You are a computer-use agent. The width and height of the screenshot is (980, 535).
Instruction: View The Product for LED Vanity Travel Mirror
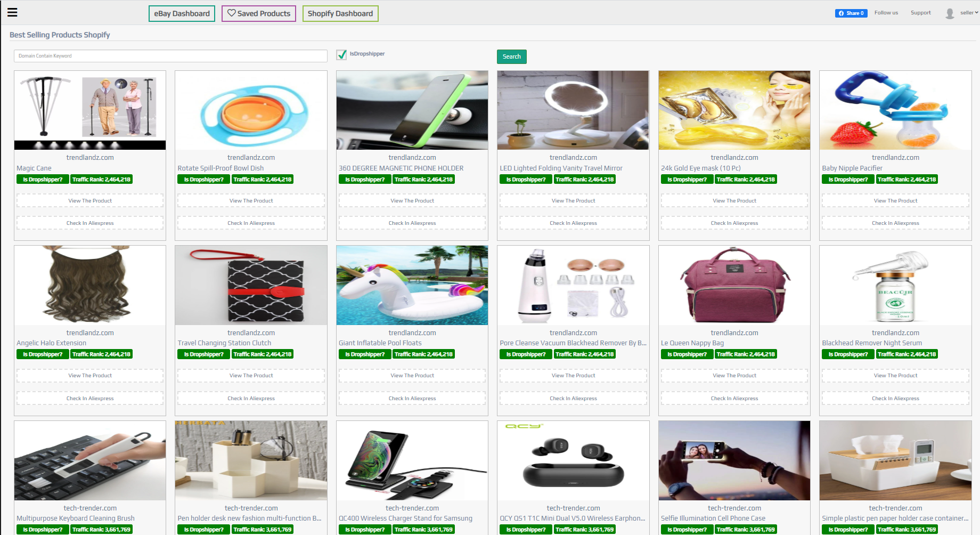pos(573,201)
